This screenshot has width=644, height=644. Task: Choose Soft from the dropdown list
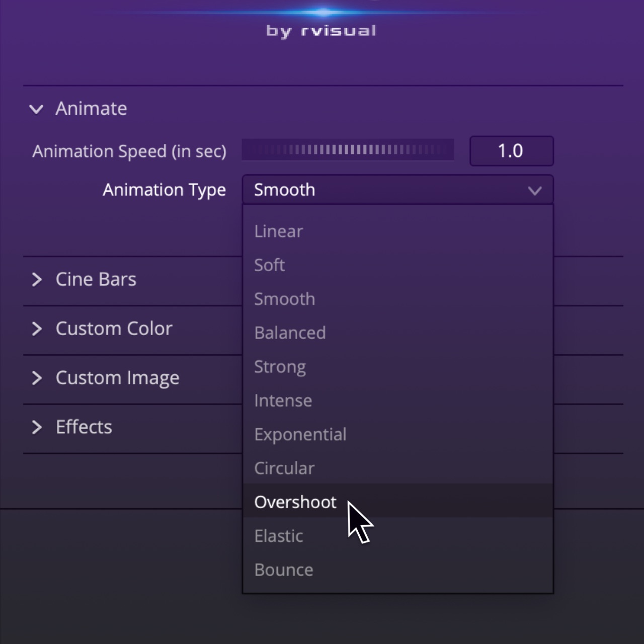270,265
